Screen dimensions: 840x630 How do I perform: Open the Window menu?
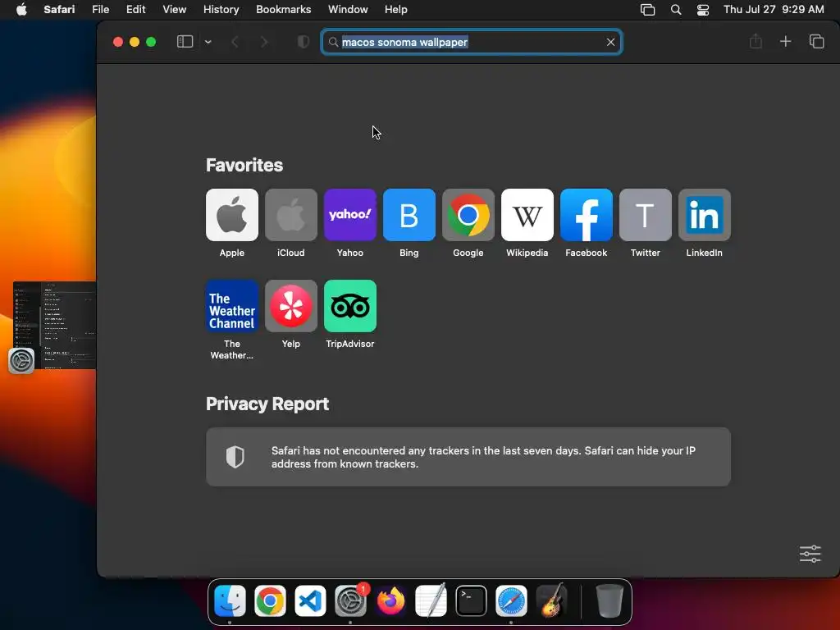click(x=348, y=10)
